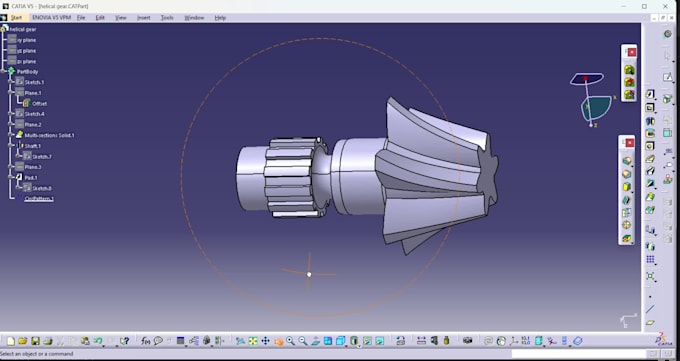Screen dimensions: 680x361
Task: Click the 3D compass in the viewport
Action: 592,99
